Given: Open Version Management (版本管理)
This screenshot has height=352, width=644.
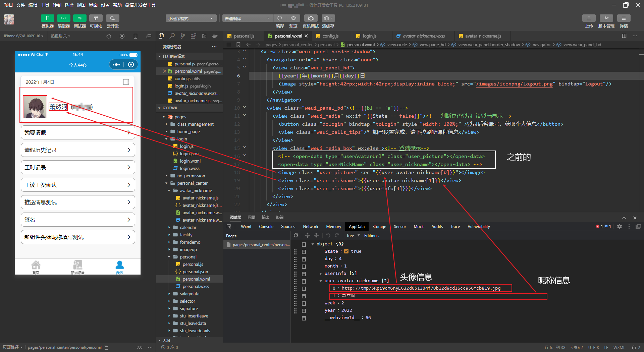Looking at the screenshot, I should pyautogui.click(x=606, y=18).
